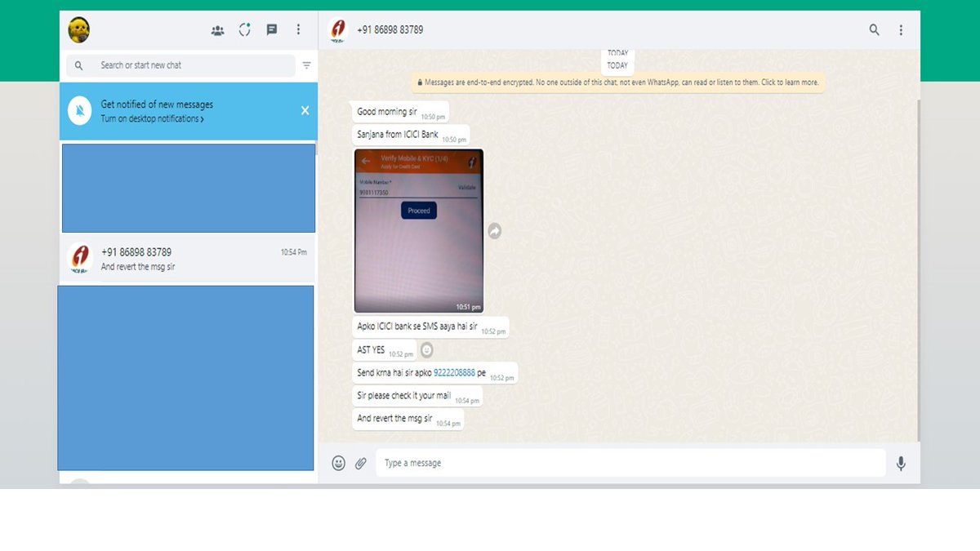Open the Status updates icon
The image size is (980, 551).
(x=244, y=30)
